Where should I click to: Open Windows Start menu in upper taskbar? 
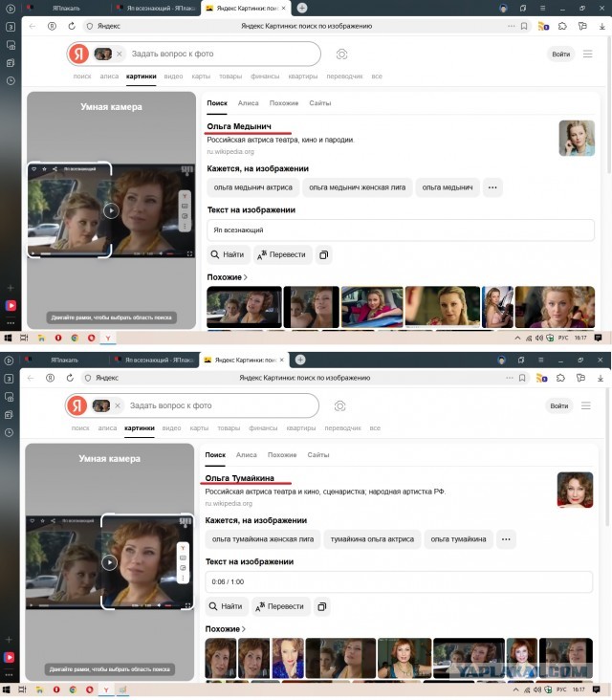click(x=7, y=338)
